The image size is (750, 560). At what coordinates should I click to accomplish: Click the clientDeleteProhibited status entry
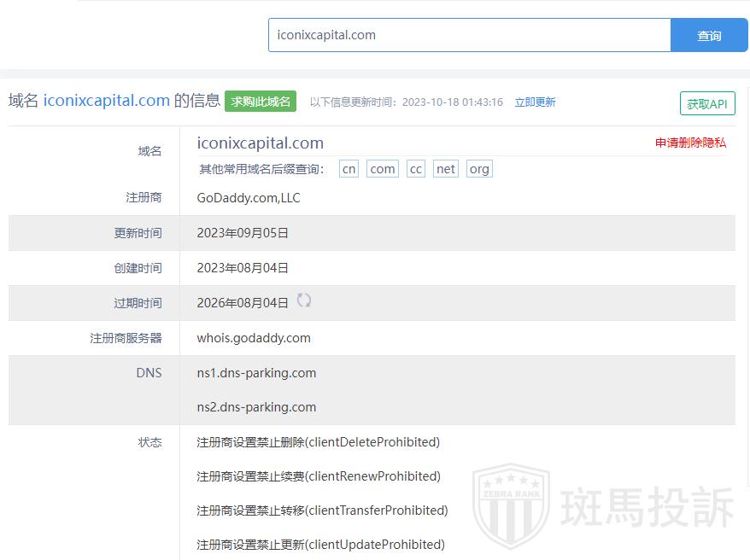(318, 442)
